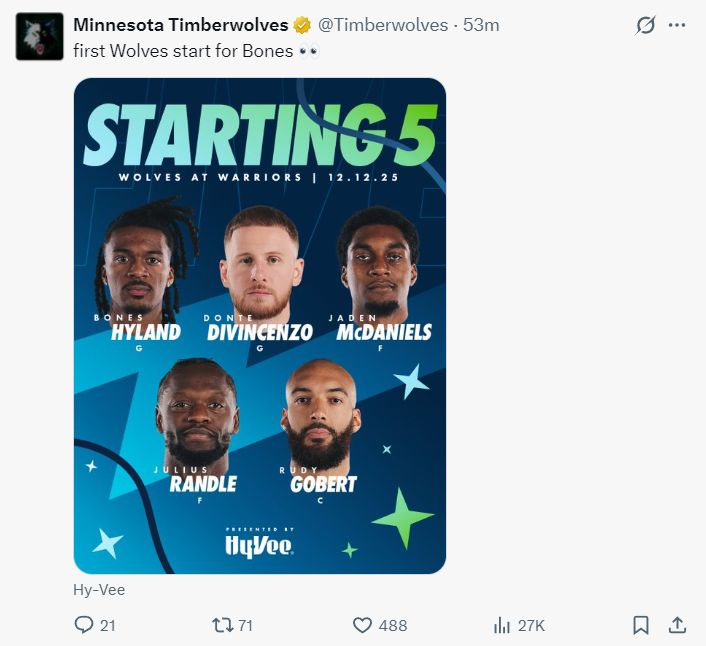Click the Minnesota Timberwolves display name

pos(181,25)
